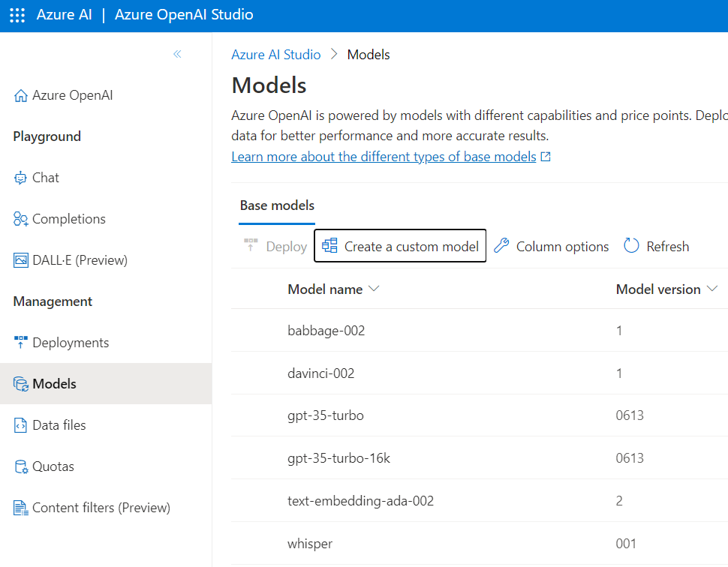Click the custom model icon in toolbar
This screenshot has width=728, height=567.
click(329, 245)
